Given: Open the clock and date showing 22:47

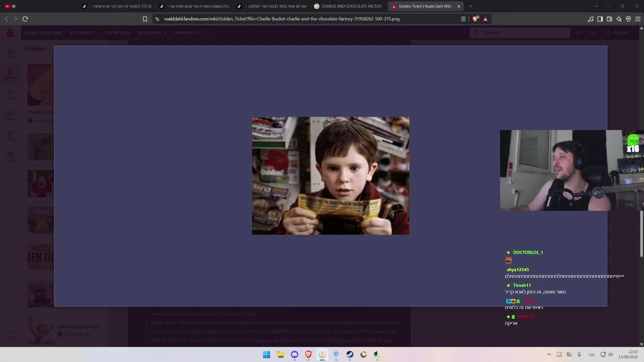Looking at the screenshot, I should [x=628, y=354].
